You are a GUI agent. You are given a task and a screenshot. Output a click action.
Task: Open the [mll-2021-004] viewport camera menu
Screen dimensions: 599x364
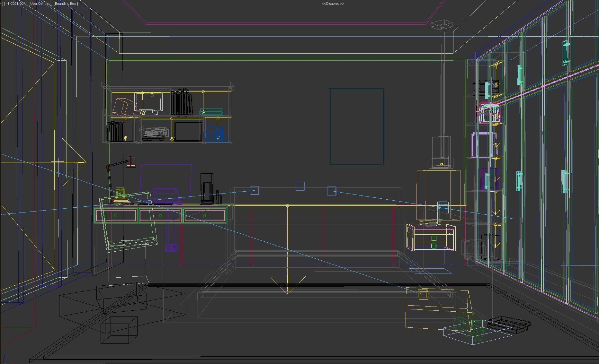click(x=15, y=4)
